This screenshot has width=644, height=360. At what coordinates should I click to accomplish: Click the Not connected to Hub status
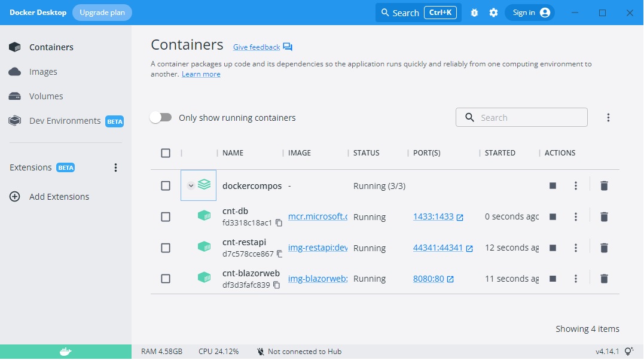pos(300,352)
